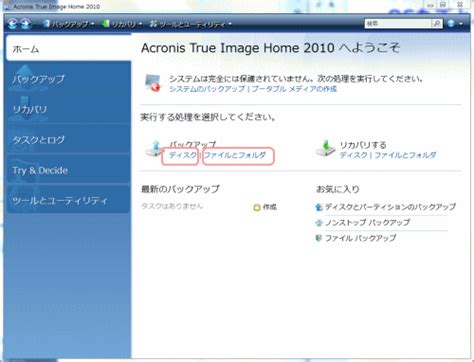Viewport: 474px width, 362px height.
Task: Click the system protection warning icon
Action: (x=153, y=83)
